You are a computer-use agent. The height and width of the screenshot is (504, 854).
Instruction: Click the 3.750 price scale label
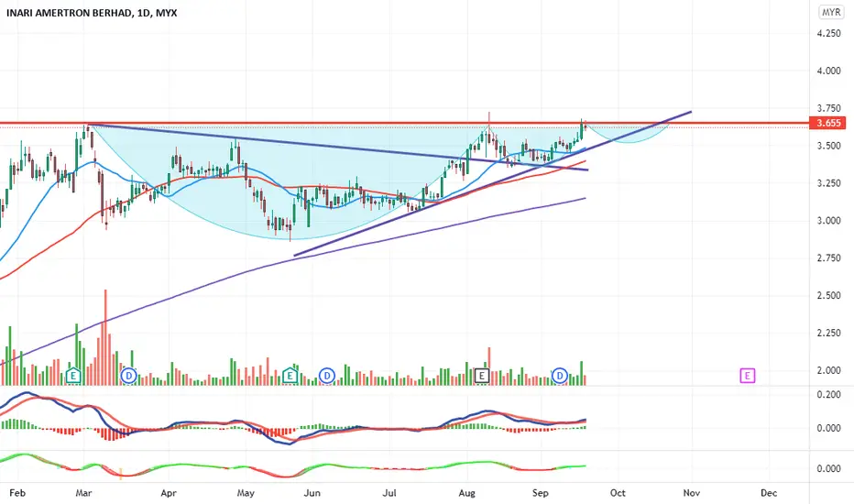click(828, 108)
